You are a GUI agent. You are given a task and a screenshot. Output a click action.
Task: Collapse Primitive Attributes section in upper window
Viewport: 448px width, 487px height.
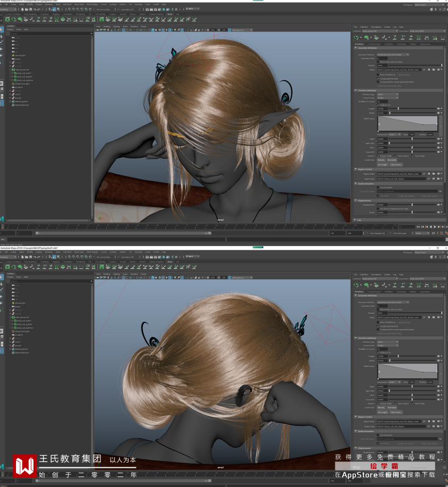point(356,90)
